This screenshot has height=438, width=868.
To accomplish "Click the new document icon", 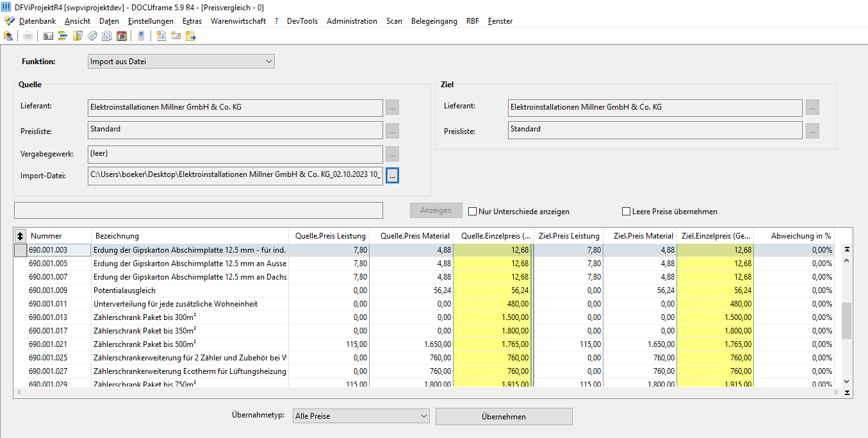I will [161, 36].
